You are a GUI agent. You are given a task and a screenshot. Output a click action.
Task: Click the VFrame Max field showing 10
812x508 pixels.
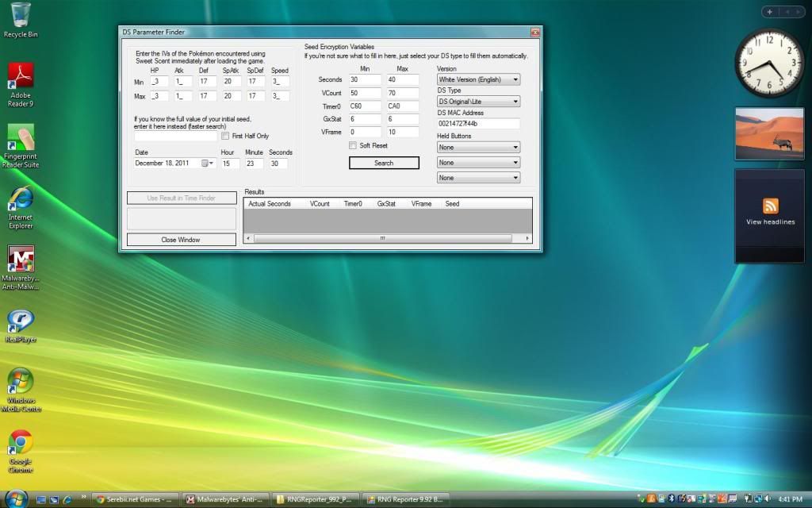(x=402, y=132)
